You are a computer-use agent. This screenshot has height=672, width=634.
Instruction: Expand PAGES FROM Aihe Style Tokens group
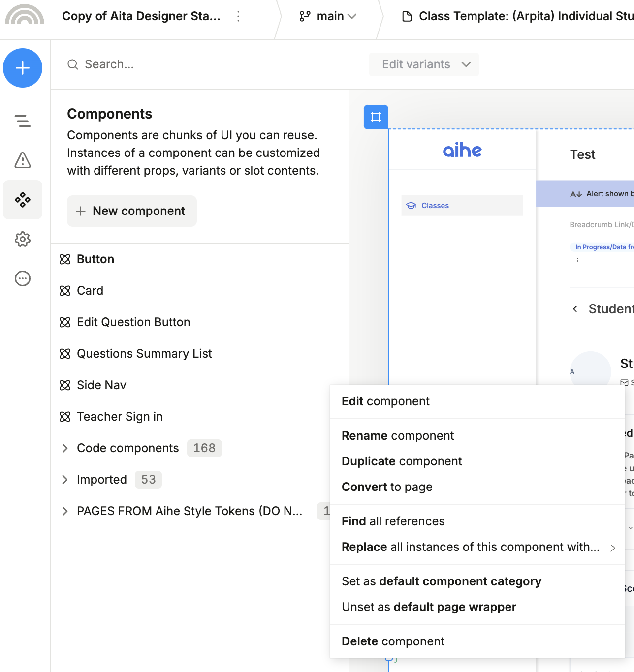(x=65, y=511)
